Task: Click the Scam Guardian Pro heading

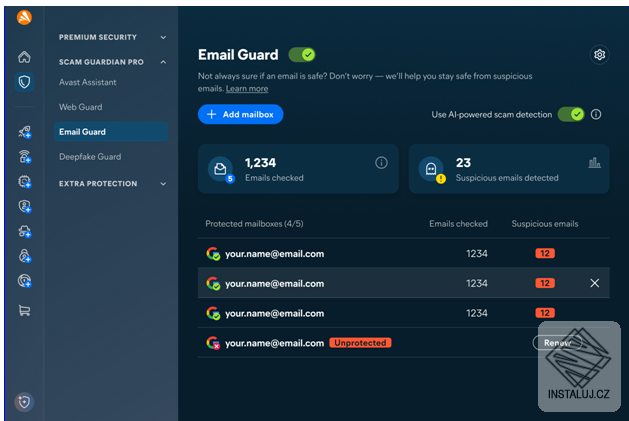Action: click(x=101, y=62)
